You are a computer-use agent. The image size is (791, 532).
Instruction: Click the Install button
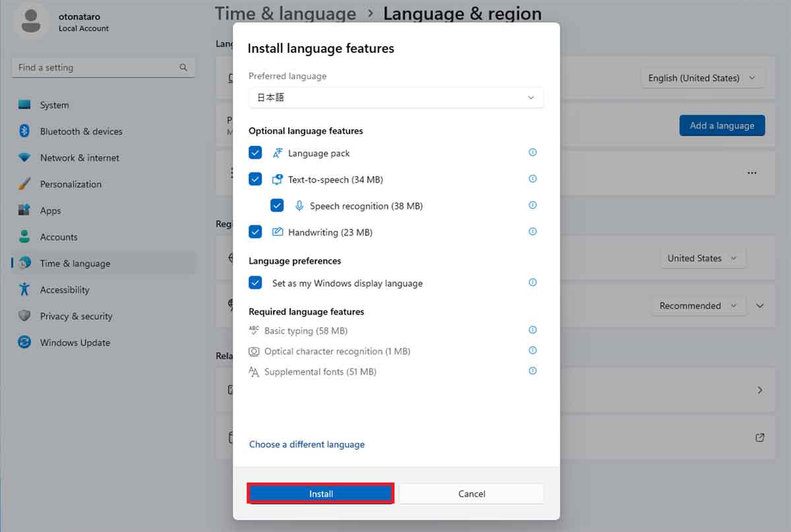pyautogui.click(x=321, y=493)
